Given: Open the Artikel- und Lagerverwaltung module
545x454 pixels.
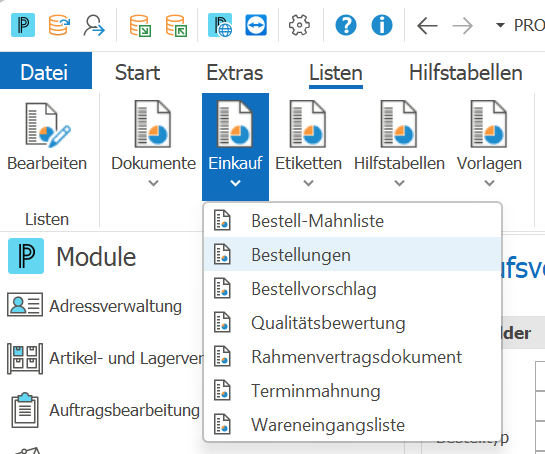Looking at the screenshot, I should pyautogui.click(x=127, y=358).
